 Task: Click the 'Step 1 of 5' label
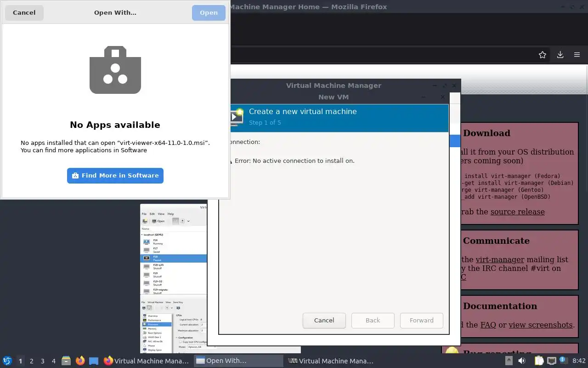265,122
